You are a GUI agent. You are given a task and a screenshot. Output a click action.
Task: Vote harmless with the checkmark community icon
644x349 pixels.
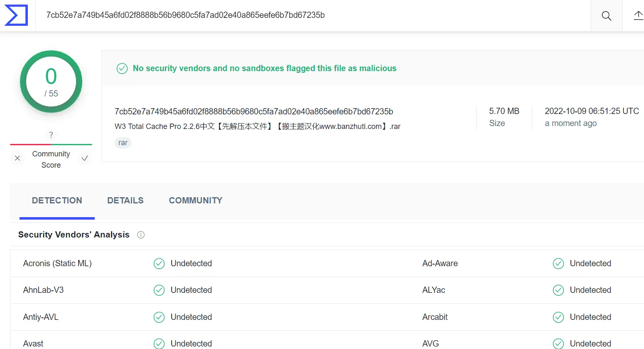85,158
